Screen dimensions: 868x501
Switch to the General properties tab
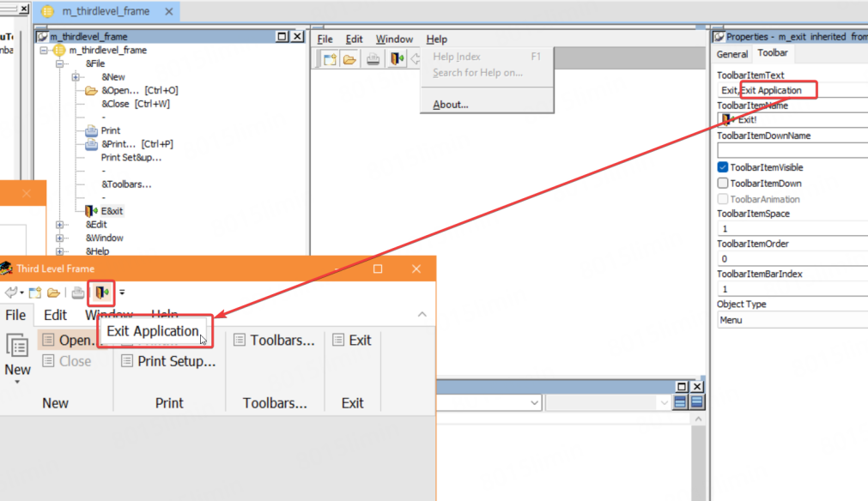point(732,54)
